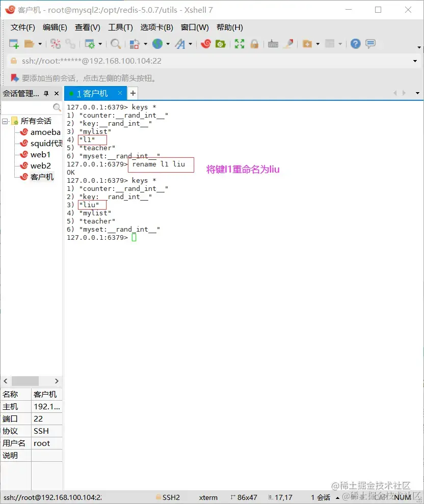Open the Help question mark icon
Screen dimensions: 424x504
(356, 44)
